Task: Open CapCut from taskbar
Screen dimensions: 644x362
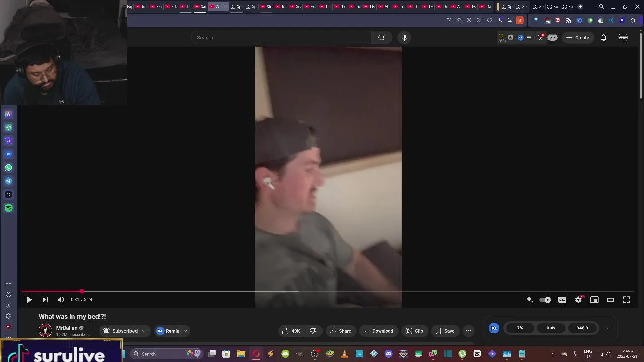Action: pos(477,354)
